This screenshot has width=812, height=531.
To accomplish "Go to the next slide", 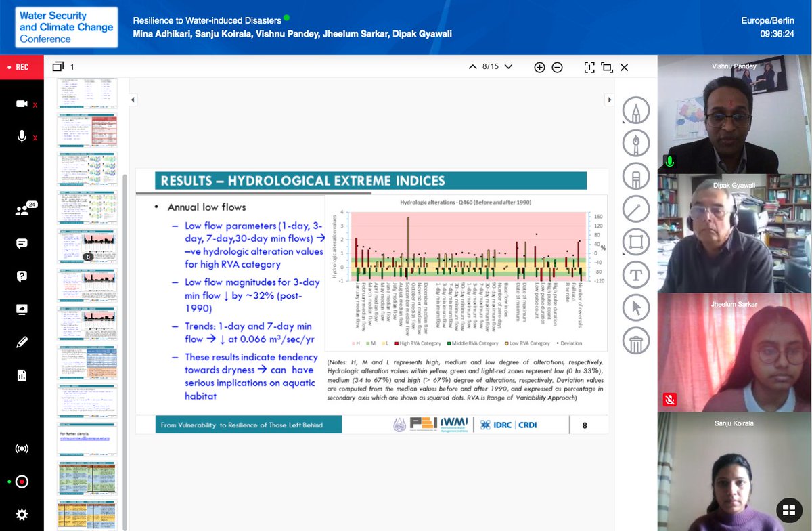I will click(508, 67).
